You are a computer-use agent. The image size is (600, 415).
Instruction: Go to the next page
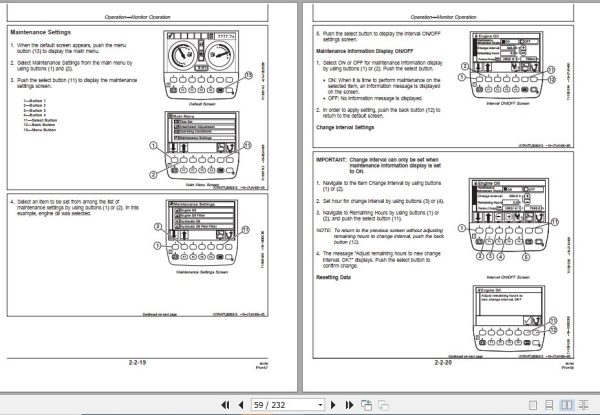coord(333,405)
